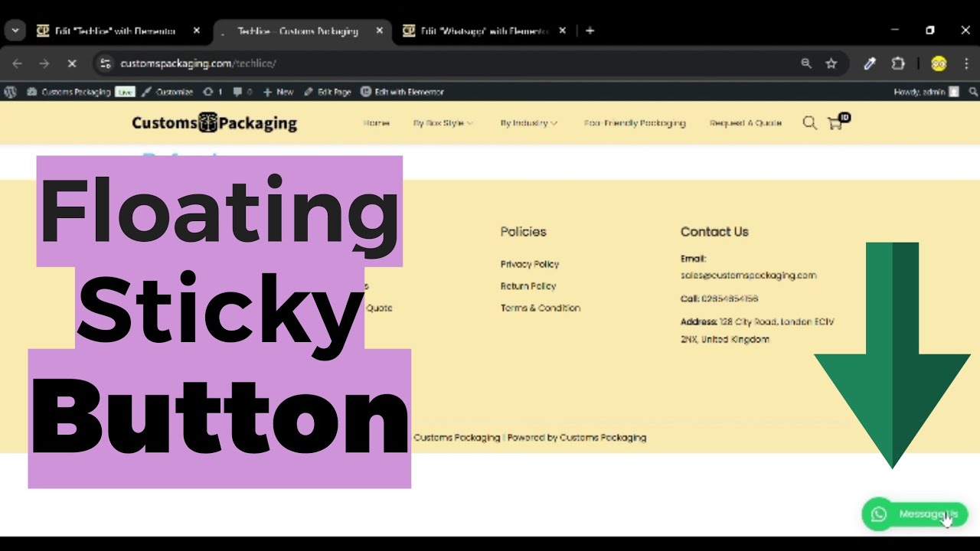The width and height of the screenshot is (980, 551).
Task: Switch to Edit "Techlice" with Elementor tab
Action: [x=106, y=31]
